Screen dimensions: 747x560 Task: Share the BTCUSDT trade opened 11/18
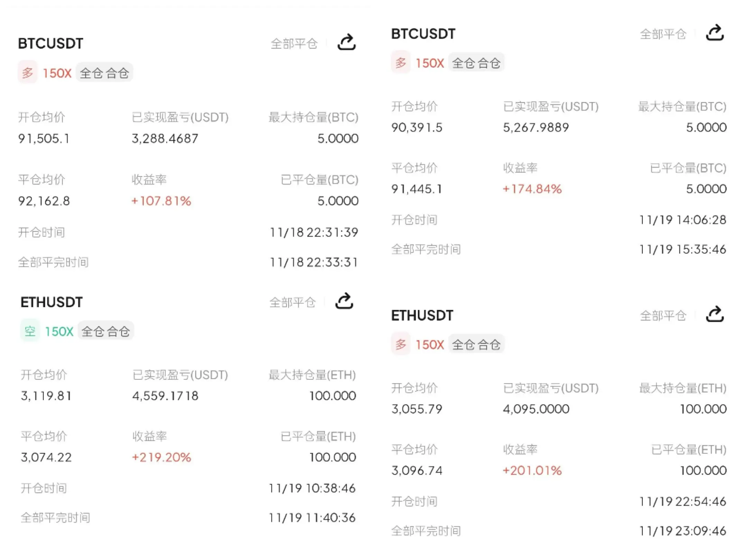click(347, 42)
